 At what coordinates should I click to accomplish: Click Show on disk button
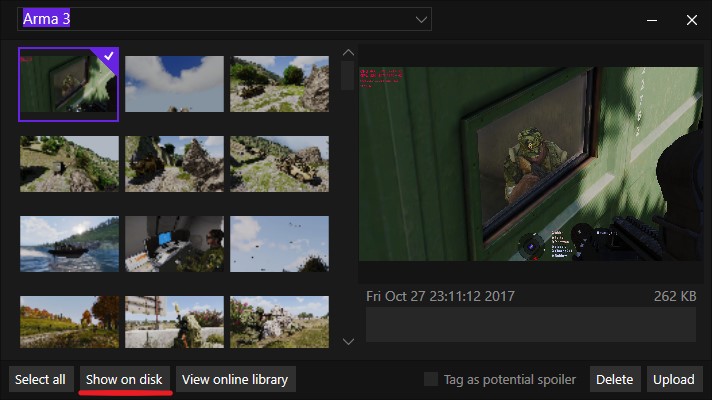coord(124,379)
